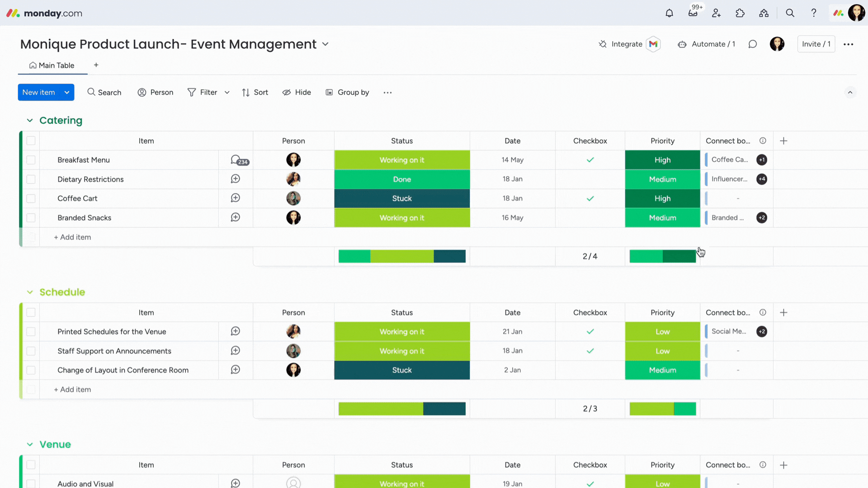
Task: Start conversation on Staff Support on Announcements
Action: tap(236, 351)
